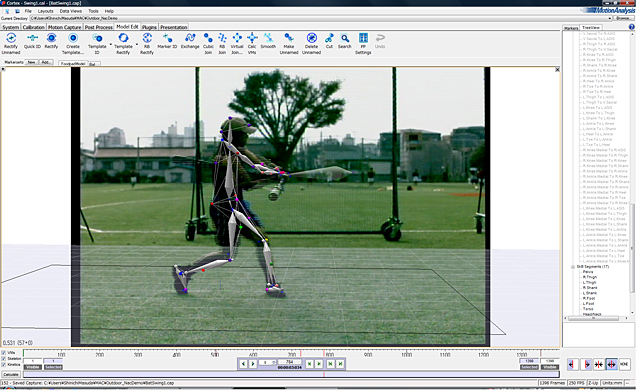Click the Browse button
This screenshot has width=641, height=392.
tap(623, 18)
